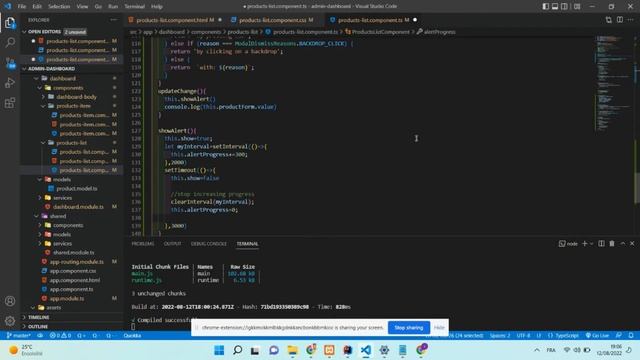Viewport: 640px width, 360px height.
Task: Click the sync changes cloud icon
Action: click(40, 336)
